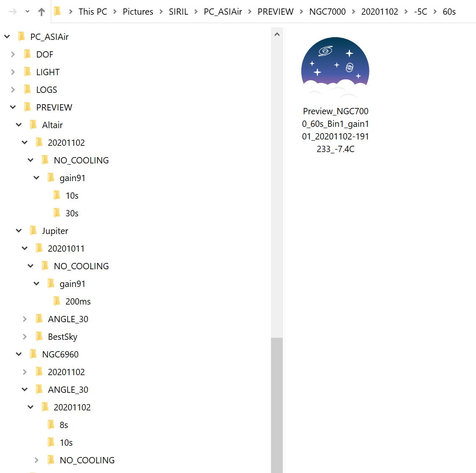Click the PC_ASIAir folder icon
The width and height of the screenshot is (476, 473).
click(21, 37)
